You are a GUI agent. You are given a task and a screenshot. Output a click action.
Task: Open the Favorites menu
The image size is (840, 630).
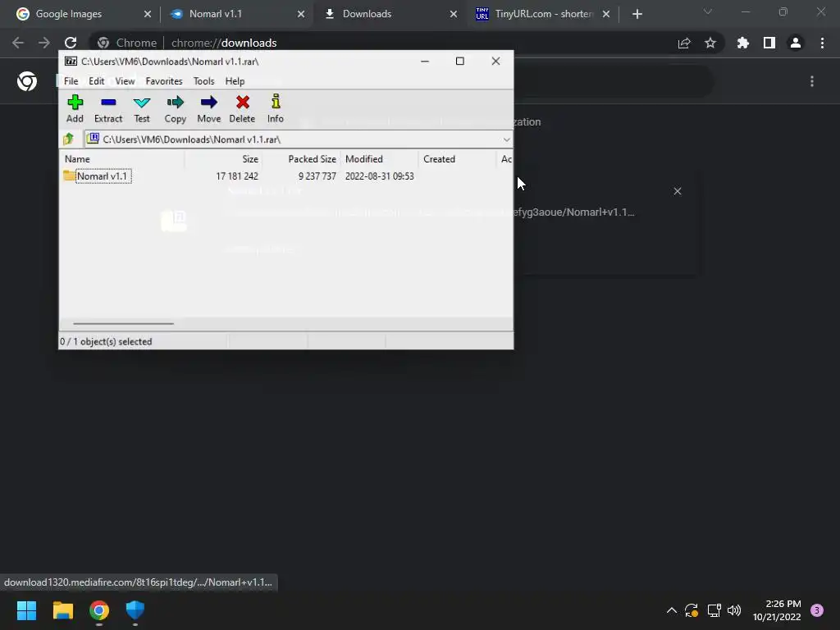point(164,81)
